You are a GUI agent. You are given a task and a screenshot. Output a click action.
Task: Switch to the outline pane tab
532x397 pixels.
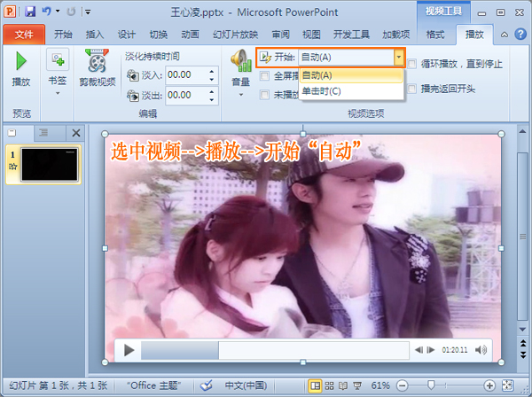pos(43,133)
